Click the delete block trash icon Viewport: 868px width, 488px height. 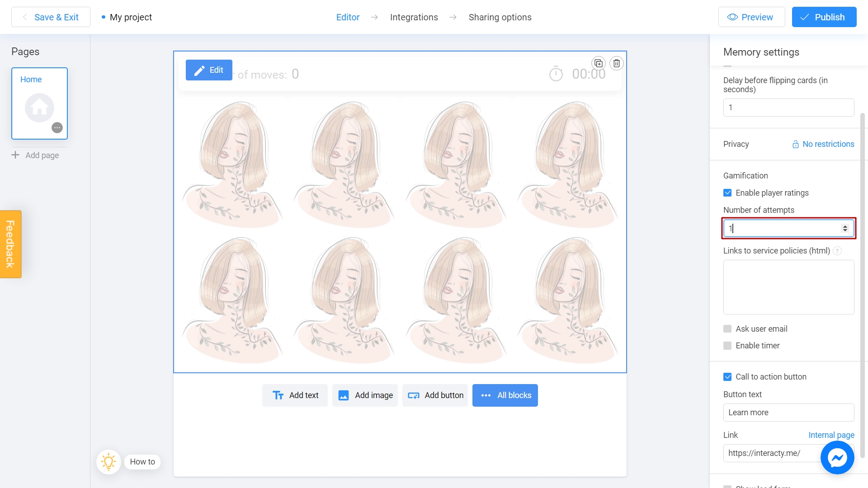click(x=617, y=63)
